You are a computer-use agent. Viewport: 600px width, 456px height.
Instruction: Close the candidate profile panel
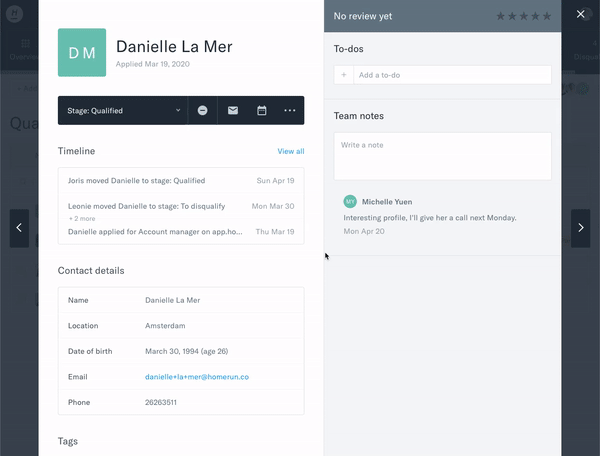(x=580, y=14)
